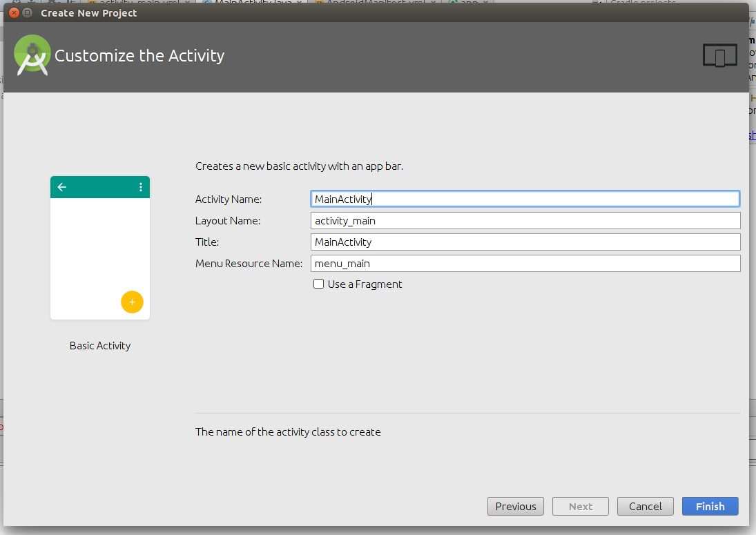Enable the Use a Fragment checkbox

click(x=318, y=284)
